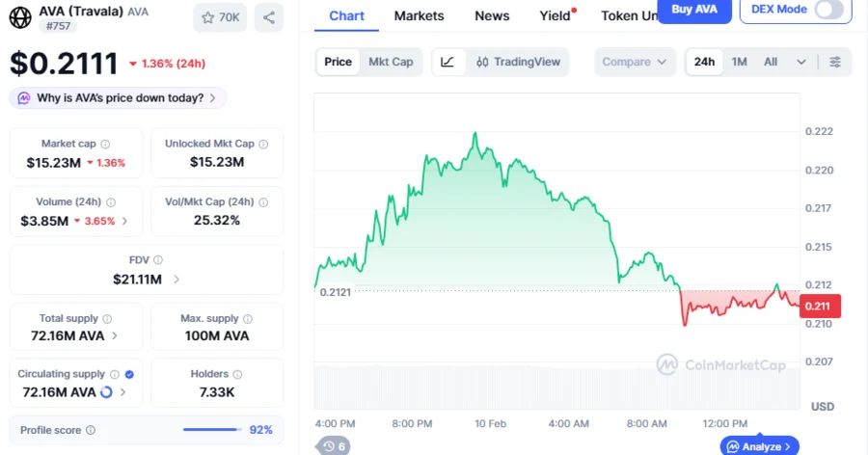The width and height of the screenshot is (868, 455).
Task: Click the FDV info icon
Action: click(158, 260)
